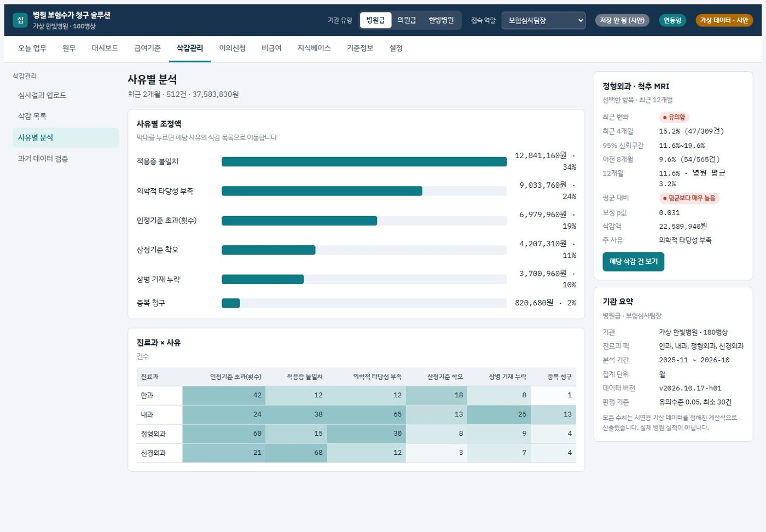Open 과거 데이터 검증 in sidebar
Viewport: 766px width, 532px height.
pyautogui.click(x=66, y=159)
